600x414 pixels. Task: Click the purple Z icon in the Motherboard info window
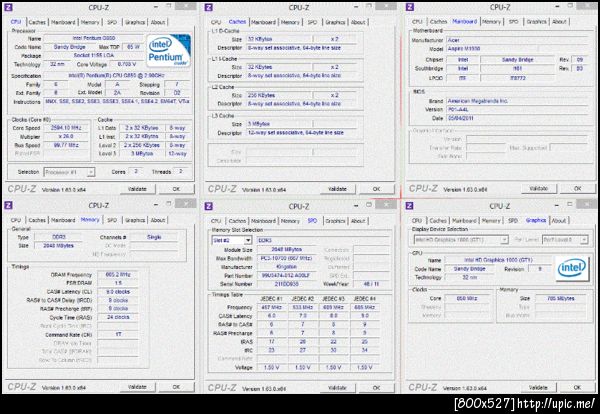coord(410,7)
